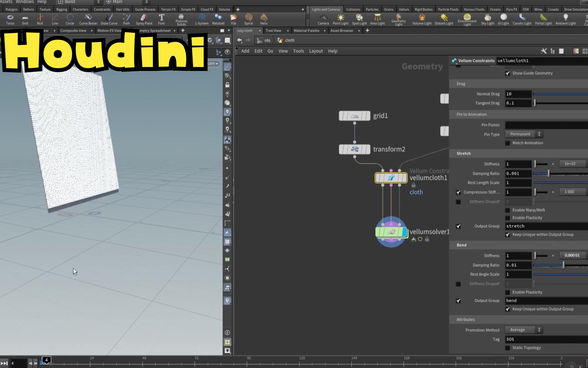Select the Helix shelf tool
588x368 pixels.
pos(264,19)
